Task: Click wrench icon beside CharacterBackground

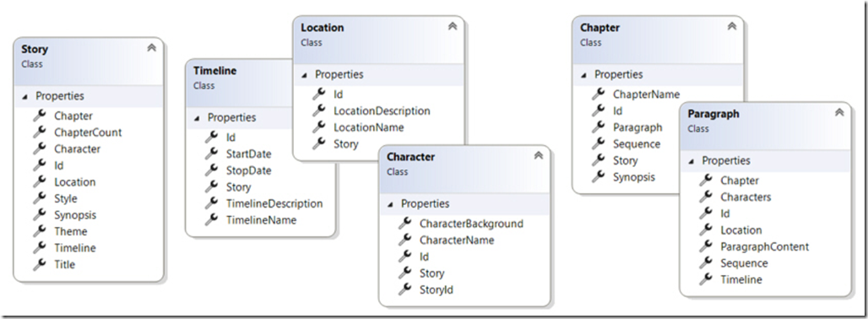Action: [x=405, y=223]
